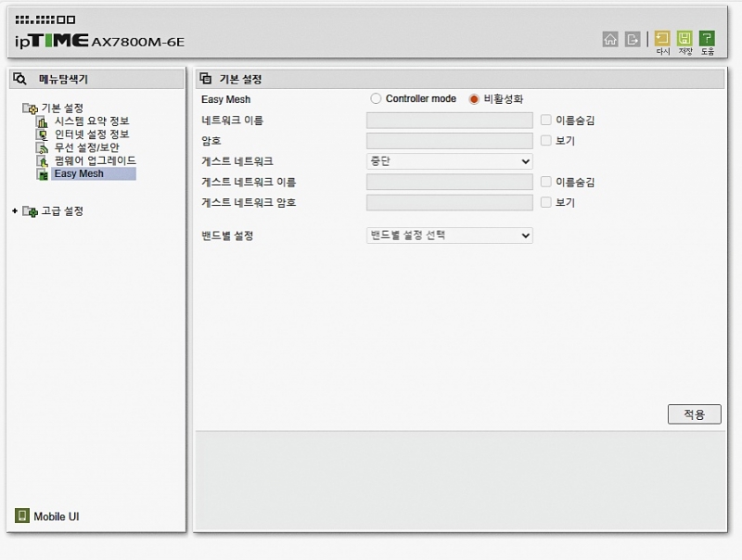Check 이름숨김 for 네트워크 이름
Screen dimensions: 742x560
pos(546,121)
